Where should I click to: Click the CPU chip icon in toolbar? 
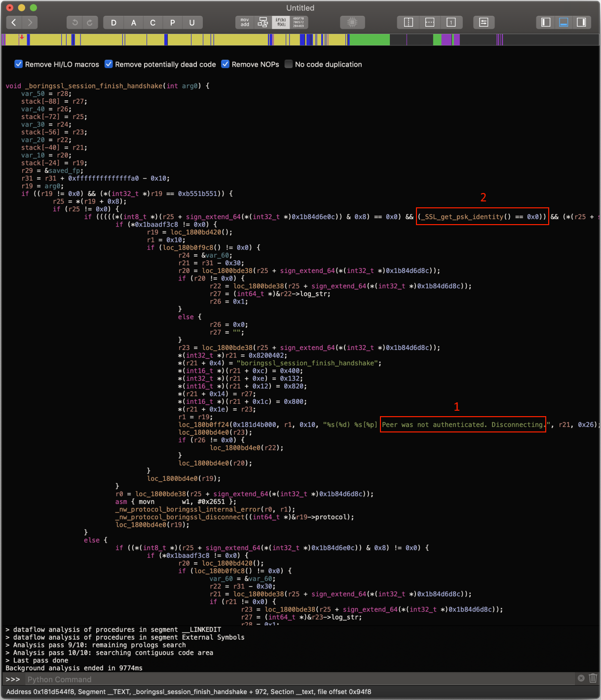[x=352, y=22]
